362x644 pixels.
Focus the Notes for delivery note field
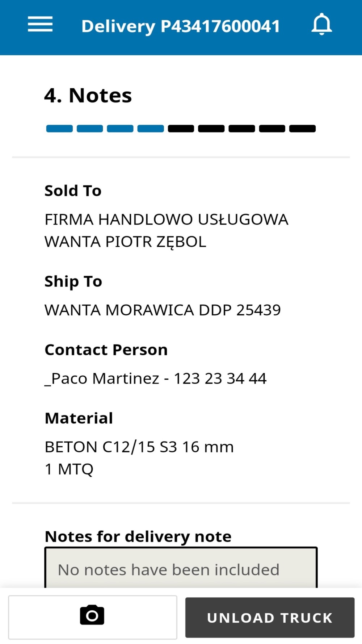(x=181, y=568)
